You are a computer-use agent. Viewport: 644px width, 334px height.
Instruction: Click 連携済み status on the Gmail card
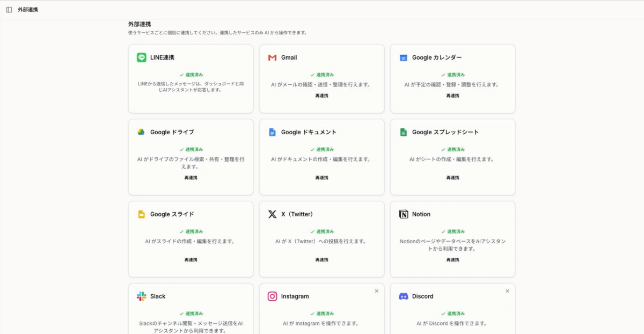coord(322,75)
